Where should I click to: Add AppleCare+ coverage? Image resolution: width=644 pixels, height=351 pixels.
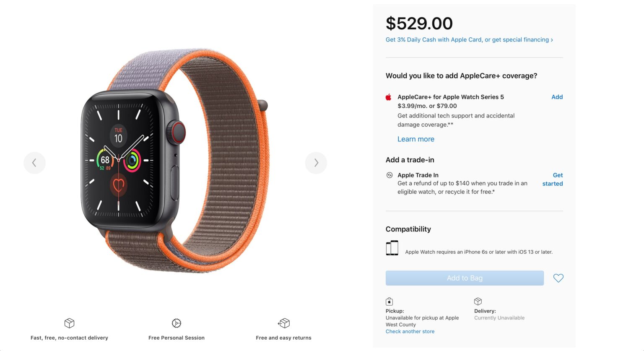(557, 97)
